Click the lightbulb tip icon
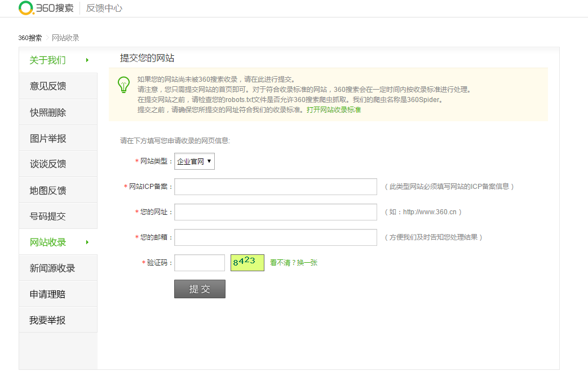588x384 pixels. coord(123,85)
